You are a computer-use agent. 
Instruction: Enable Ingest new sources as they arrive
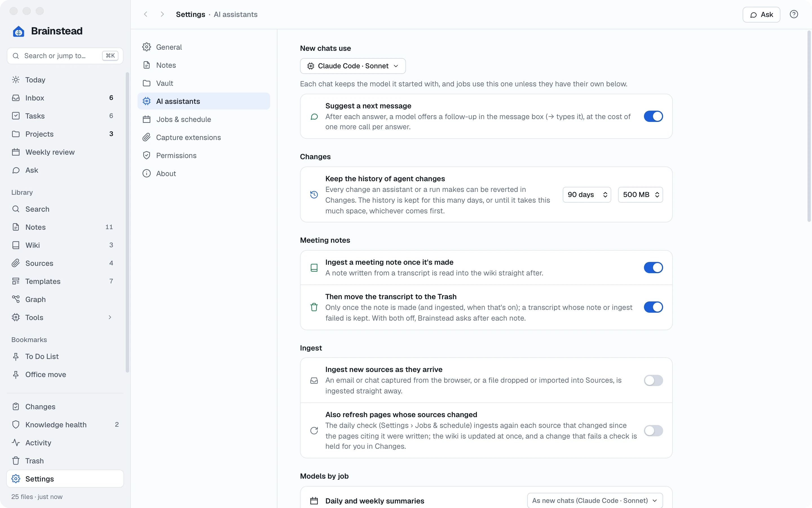(x=653, y=380)
